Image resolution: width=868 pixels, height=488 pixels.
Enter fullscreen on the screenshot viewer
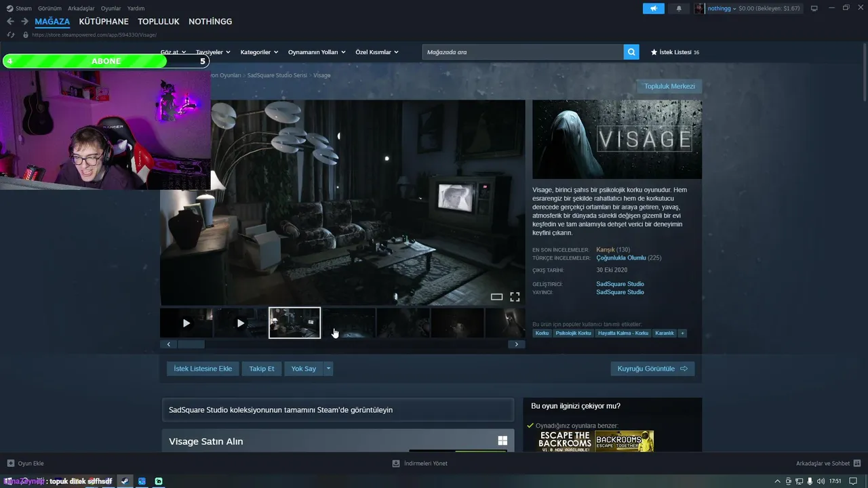tap(515, 297)
